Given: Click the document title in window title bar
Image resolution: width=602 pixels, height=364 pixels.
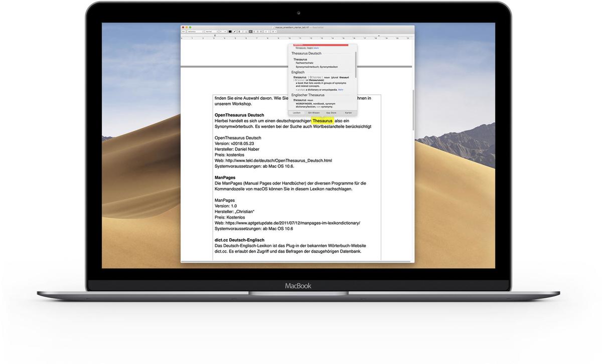Looking at the screenshot, I should click(x=292, y=27).
